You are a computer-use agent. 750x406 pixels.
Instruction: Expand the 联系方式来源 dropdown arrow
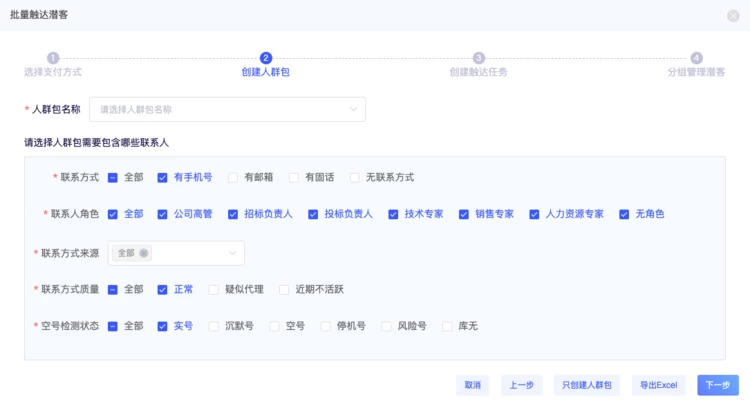point(233,253)
